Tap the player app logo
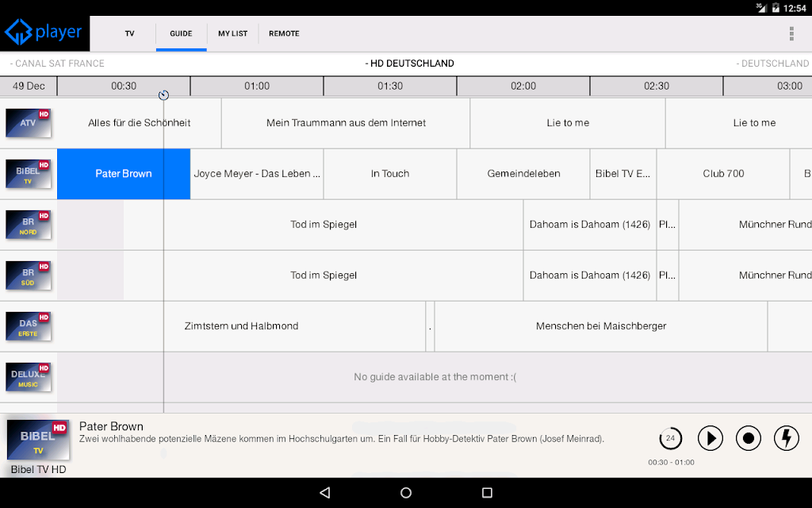The height and width of the screenshot is (508, 812). click(x=44, y=33)
